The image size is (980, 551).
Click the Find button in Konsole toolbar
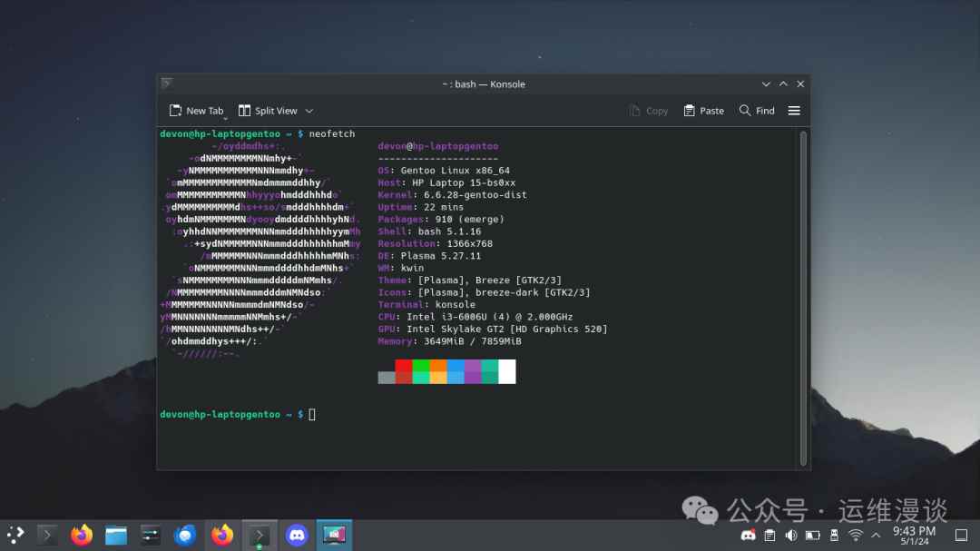click(x=757, y=110)
